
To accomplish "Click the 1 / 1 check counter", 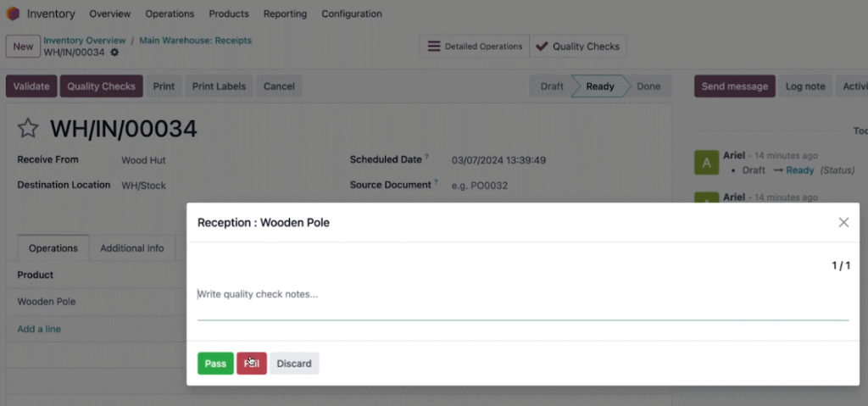I will coord(840,266).
